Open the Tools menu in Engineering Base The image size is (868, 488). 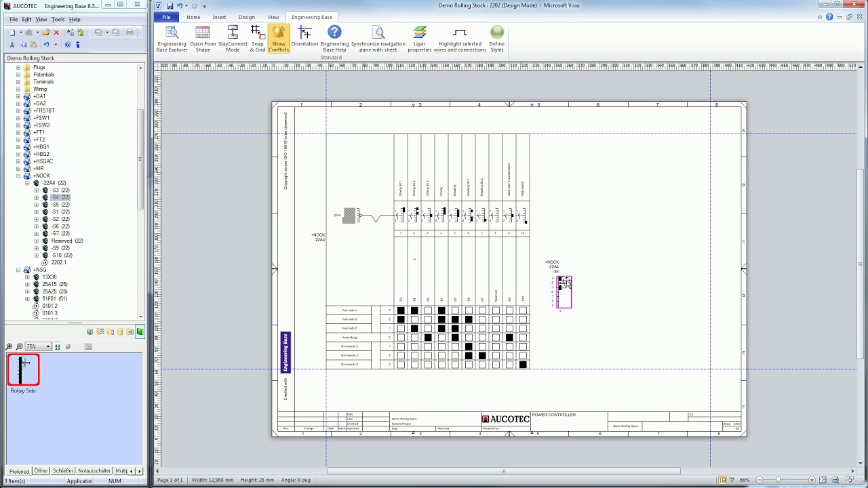pyautogui.click(x=58, y=20)
